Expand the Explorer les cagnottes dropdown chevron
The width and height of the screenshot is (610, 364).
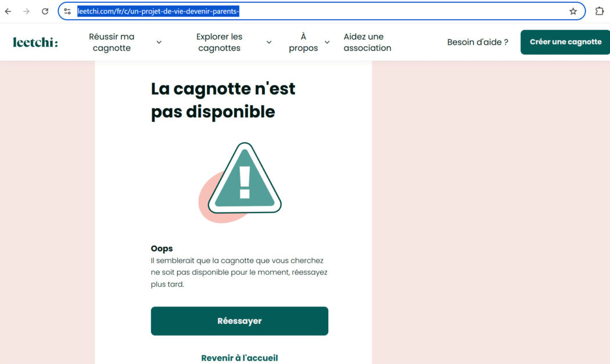[x=268, y=41]
